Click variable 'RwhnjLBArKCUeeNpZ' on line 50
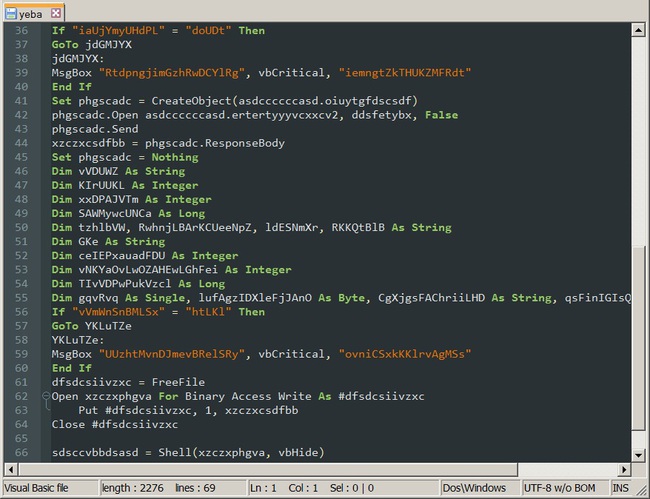The width and height of the screenshot is (650, 499). coord(195,228)
